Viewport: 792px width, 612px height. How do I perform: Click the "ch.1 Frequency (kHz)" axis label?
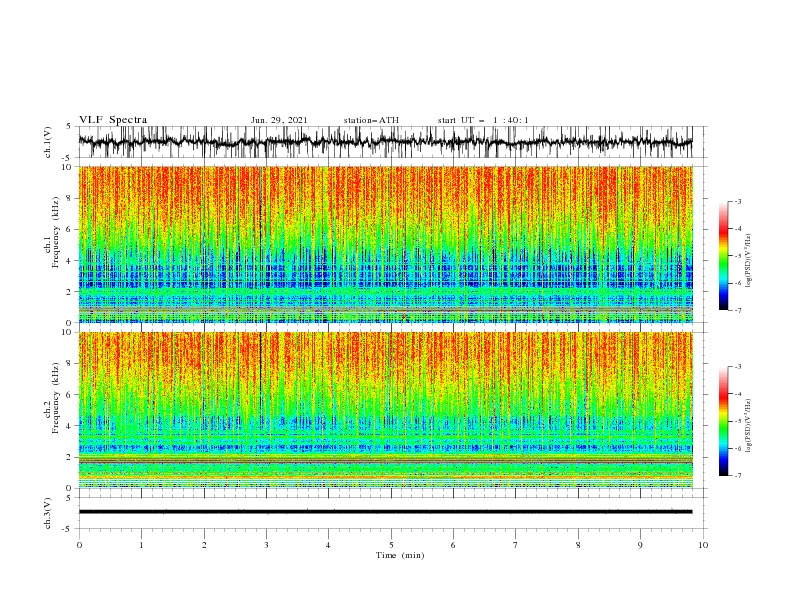pos(52,234)
